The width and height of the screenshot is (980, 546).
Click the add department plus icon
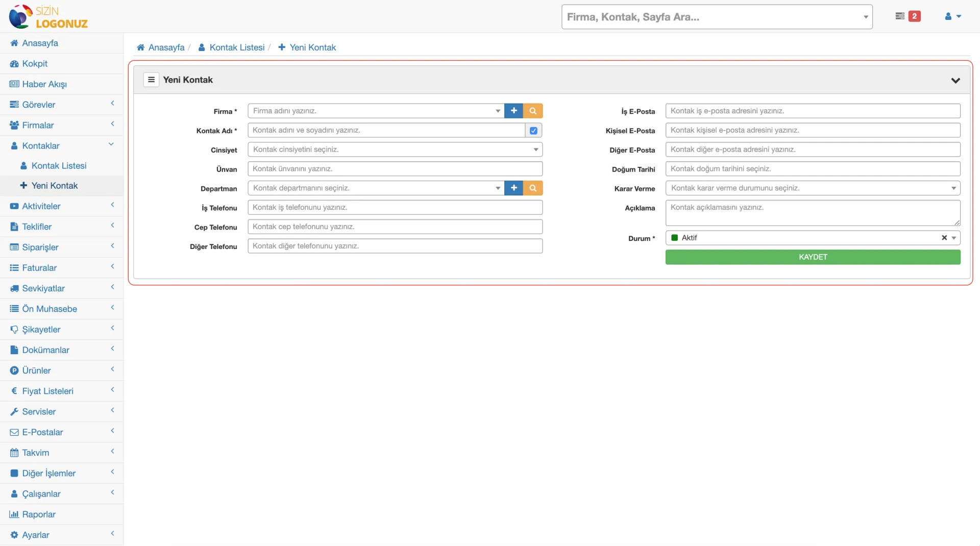[513, 188]
